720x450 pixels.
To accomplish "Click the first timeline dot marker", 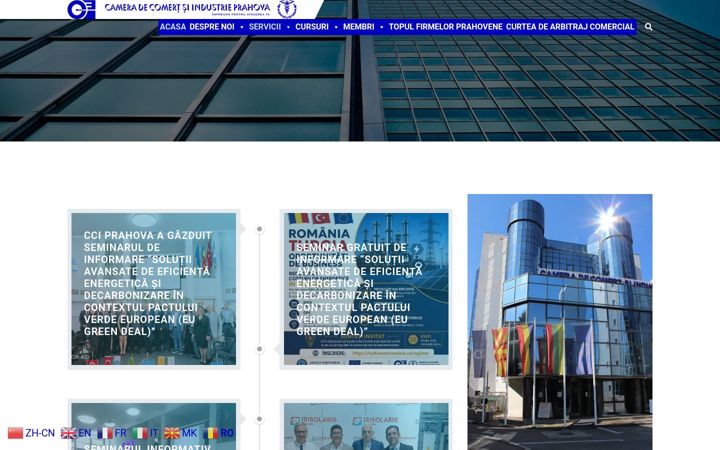I will [x=259, y=229].
